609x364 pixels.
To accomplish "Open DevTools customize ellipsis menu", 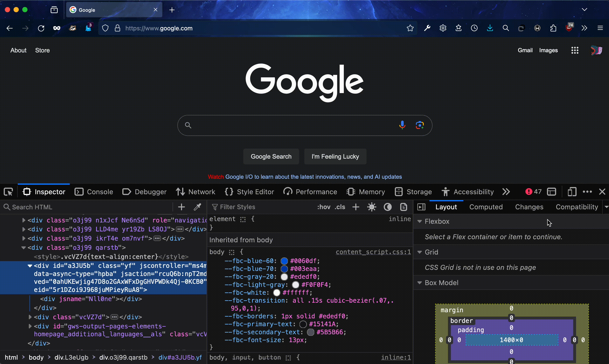I will [587, 192].
